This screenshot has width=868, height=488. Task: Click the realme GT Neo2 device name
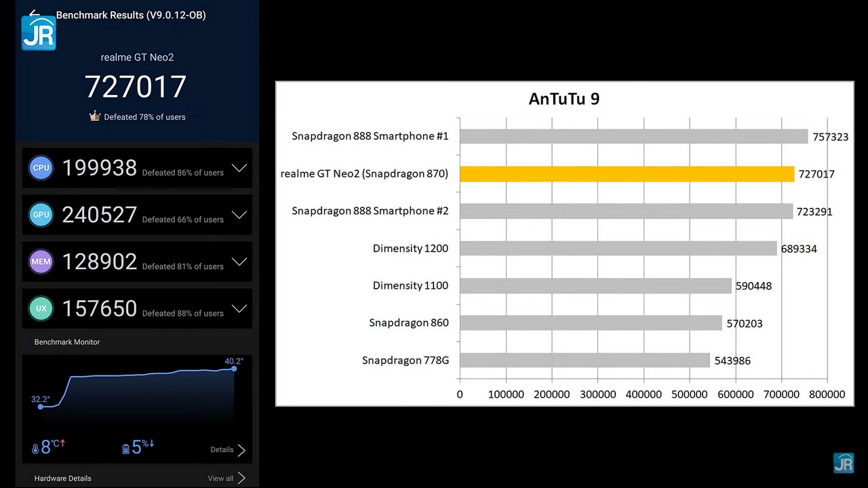(x=137, y=58)
